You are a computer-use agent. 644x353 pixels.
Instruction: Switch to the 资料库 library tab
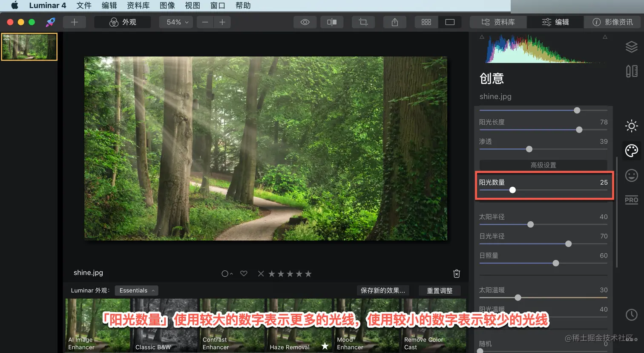coord(498,22)
